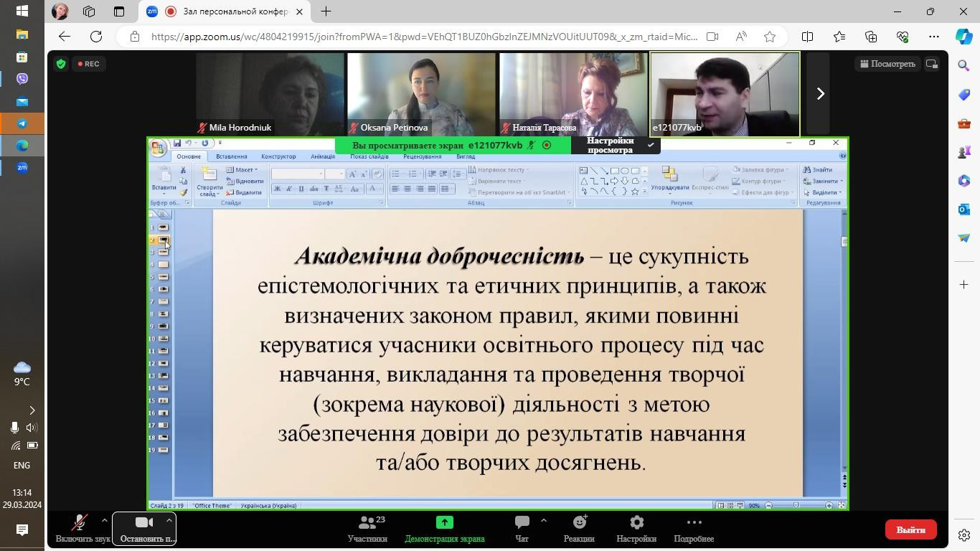The width and height of the screenshot is (980, 551).
Task: Open Контур фігури shape outline dropdown
Action: tap(759, 181)
